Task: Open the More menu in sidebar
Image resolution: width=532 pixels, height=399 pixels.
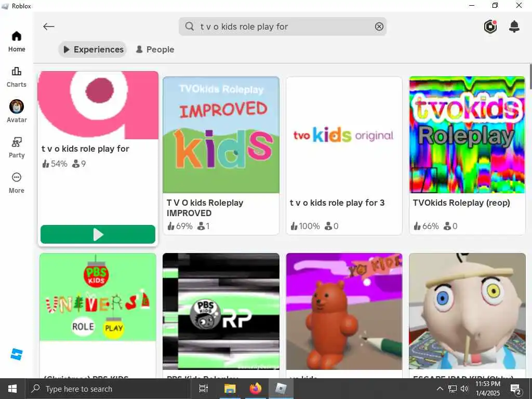Action: 16,183
